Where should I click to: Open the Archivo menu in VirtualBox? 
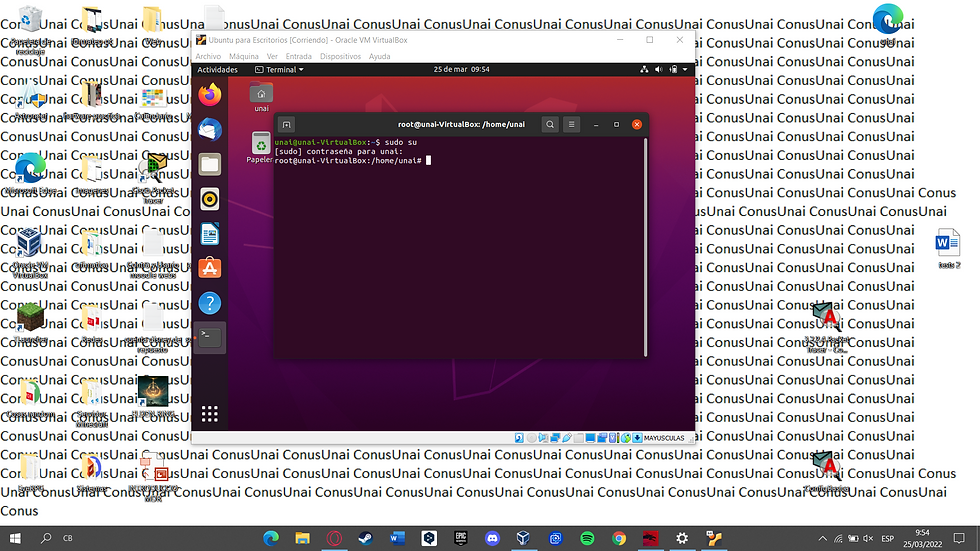[x=208, y=56]
